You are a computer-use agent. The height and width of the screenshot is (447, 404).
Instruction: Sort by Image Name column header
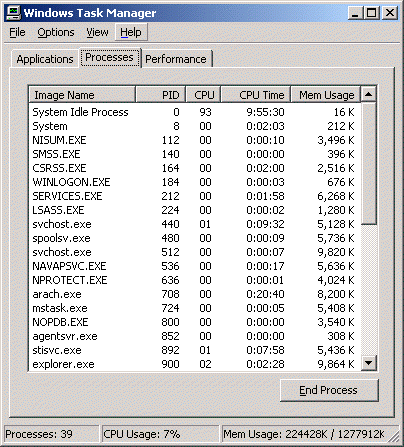pyautogui.click(x=82, y=95)
